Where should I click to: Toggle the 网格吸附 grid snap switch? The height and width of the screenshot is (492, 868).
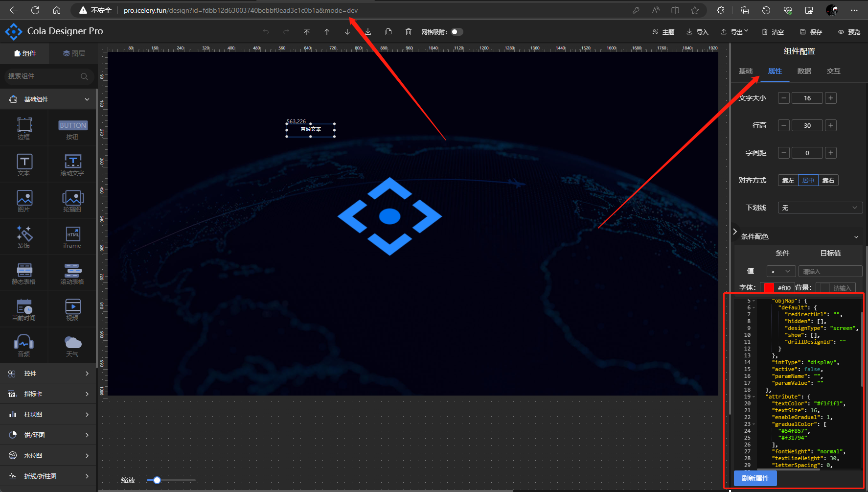point(457,32)
